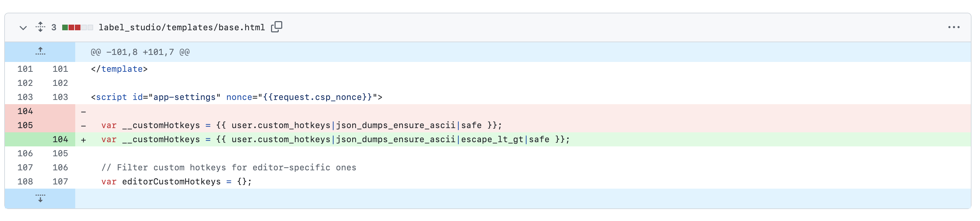Click the Filter custom hotkeys comment line
This screenshot has width=980, height=221.
click(228, 168)
